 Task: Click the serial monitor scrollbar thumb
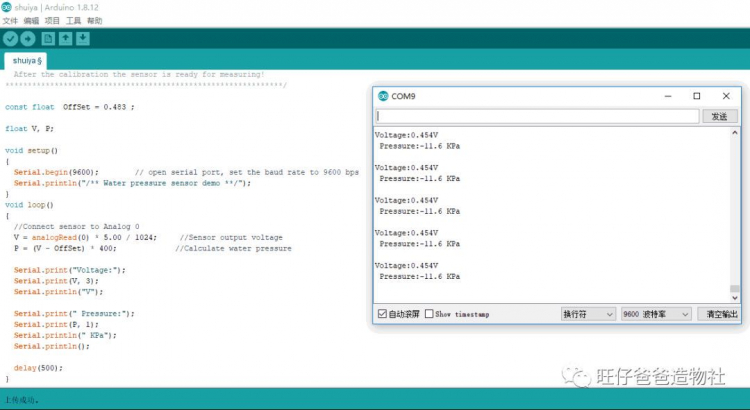735,288
